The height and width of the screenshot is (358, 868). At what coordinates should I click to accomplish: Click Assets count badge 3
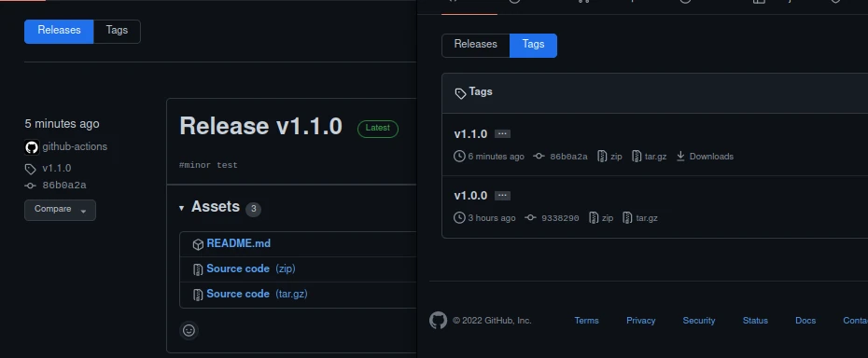(x=253, y=209)
